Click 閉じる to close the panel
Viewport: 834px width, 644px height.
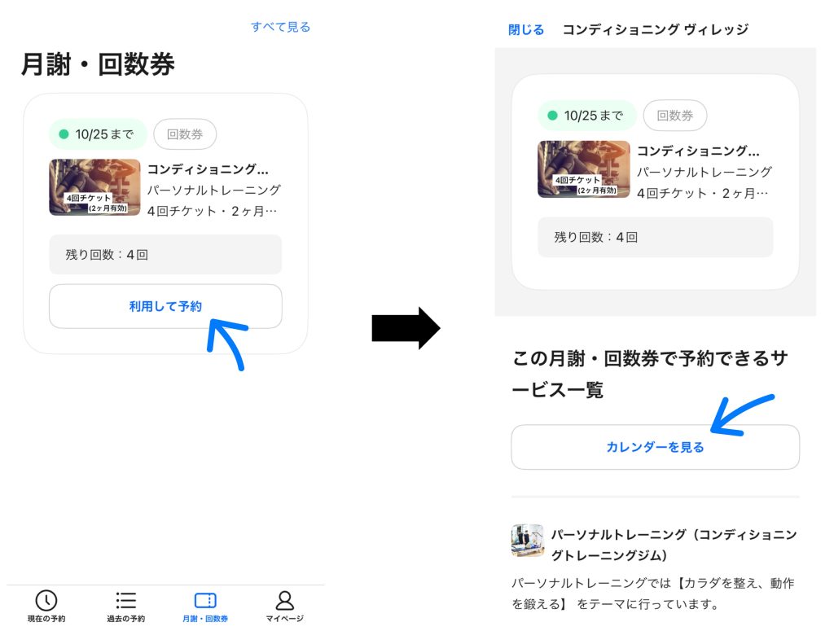pyautogui.click(x=526, y=30)
